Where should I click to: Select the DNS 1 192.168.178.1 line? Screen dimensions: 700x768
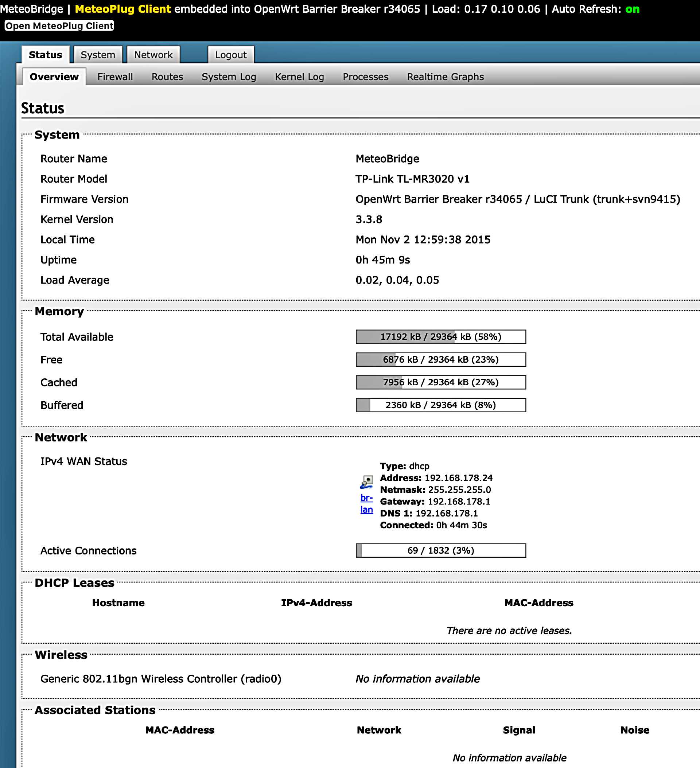[x=429, y=513]
